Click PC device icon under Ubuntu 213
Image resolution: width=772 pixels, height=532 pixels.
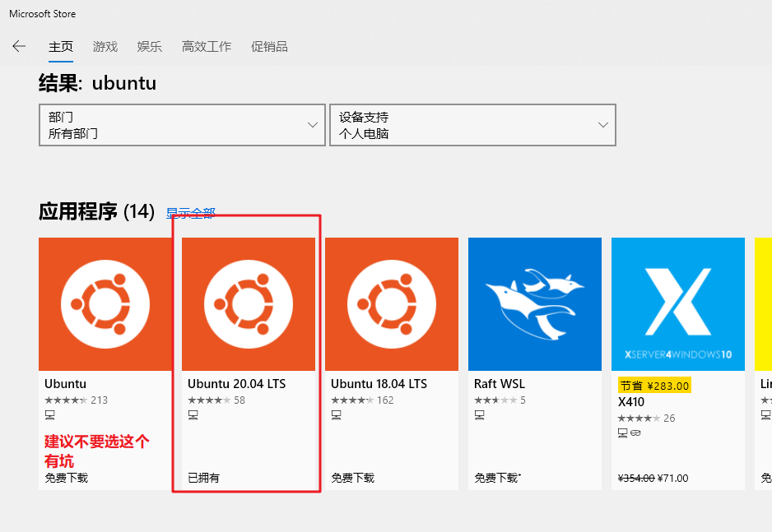[49, 415]
